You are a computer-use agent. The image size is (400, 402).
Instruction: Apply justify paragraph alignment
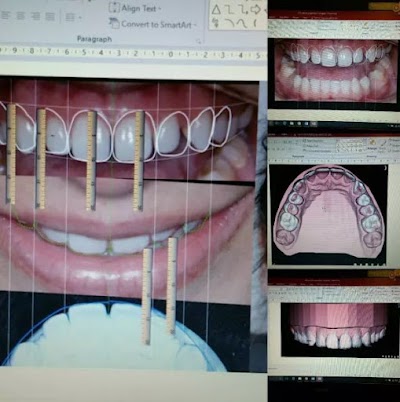pyautogui.click(x=50, y=16)
